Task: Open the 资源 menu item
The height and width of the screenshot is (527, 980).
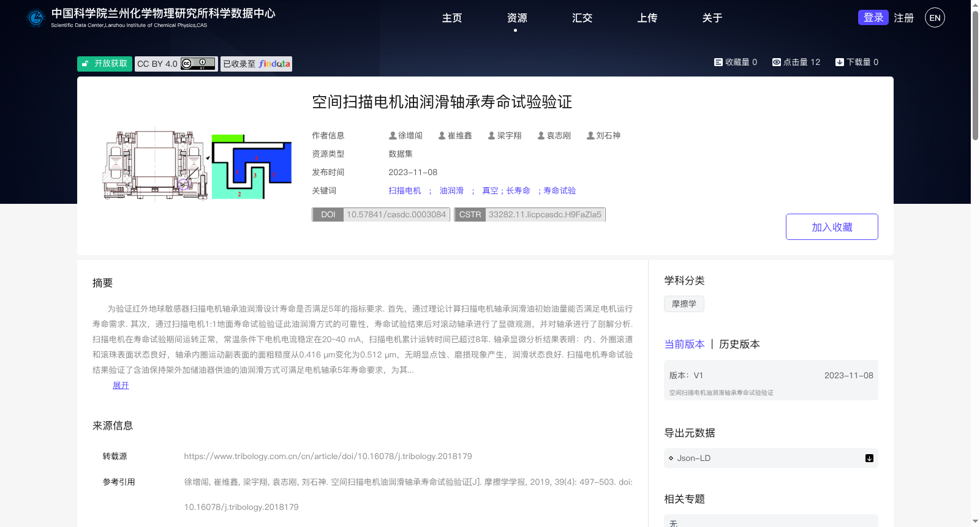Action: tap(517, 18)
